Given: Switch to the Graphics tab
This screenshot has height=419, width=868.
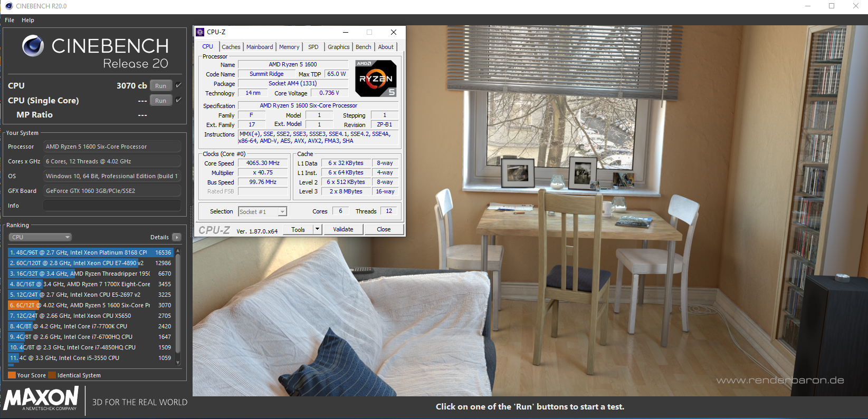Looking at the screenshot, I should click(x=339, y=47).
